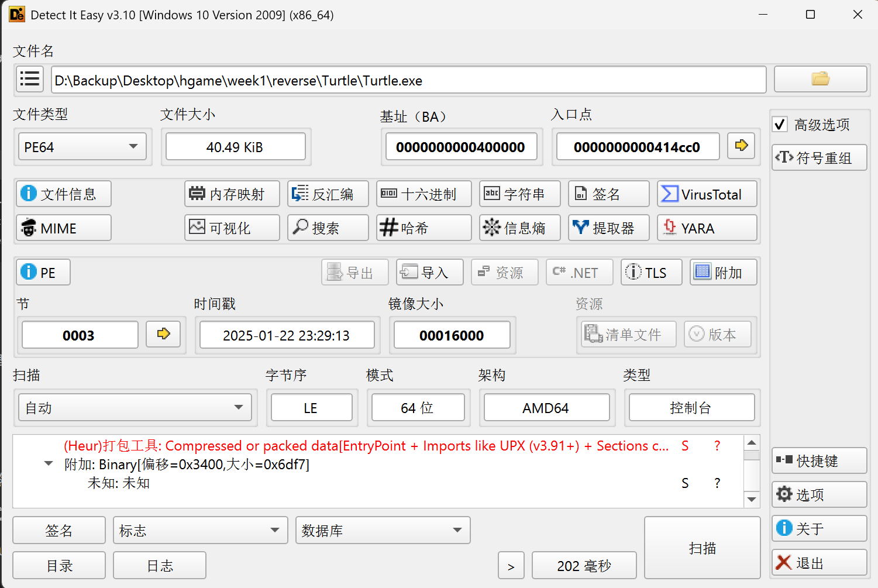Open 数据库 database dropdown
The width and height of the screenshot is (878, 588).
pos(383,530)
